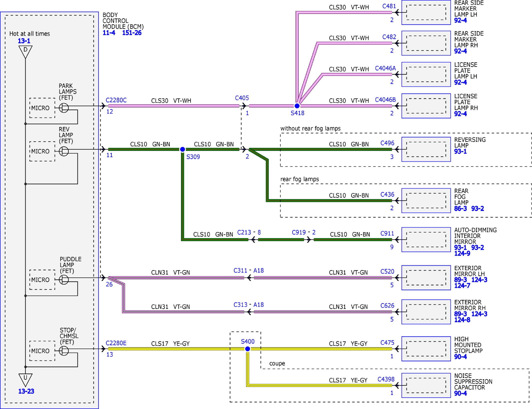Open BCM reference link 151-26

coord(132,33)
